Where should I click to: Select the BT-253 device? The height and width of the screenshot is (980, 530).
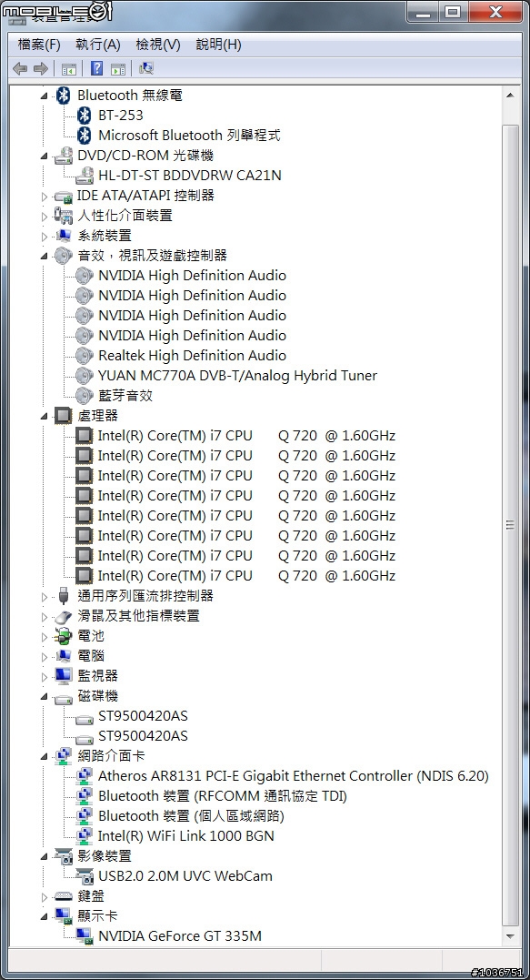(x=121, y=115)
